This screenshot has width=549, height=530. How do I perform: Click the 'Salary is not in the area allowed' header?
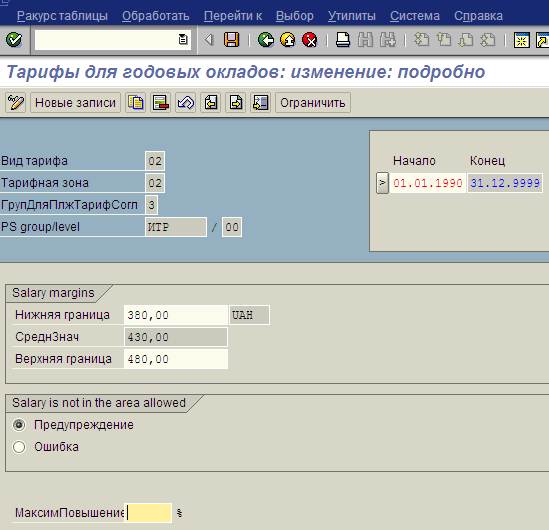tap(99, 403)
